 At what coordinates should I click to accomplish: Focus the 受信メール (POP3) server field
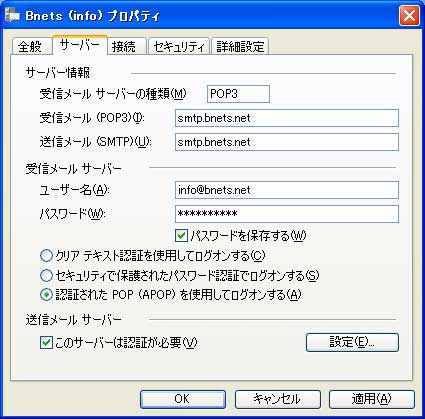[x=287, y=118]
